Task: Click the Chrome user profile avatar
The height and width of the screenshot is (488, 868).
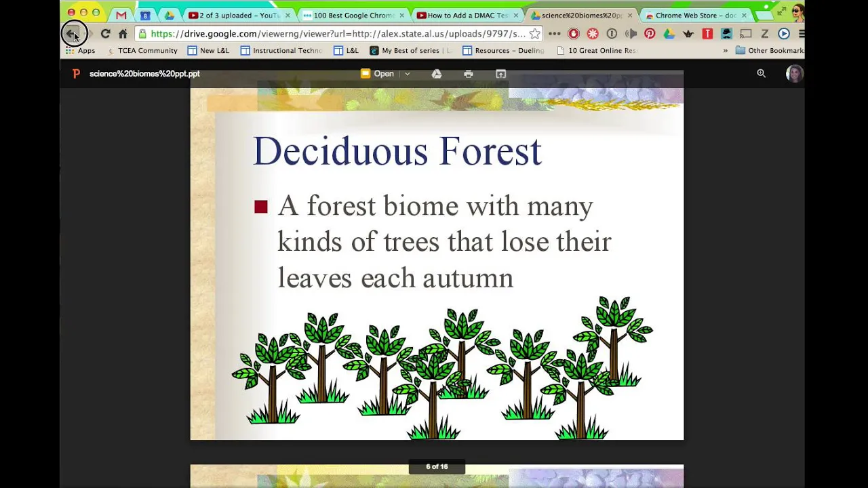Action: point(797,12)
